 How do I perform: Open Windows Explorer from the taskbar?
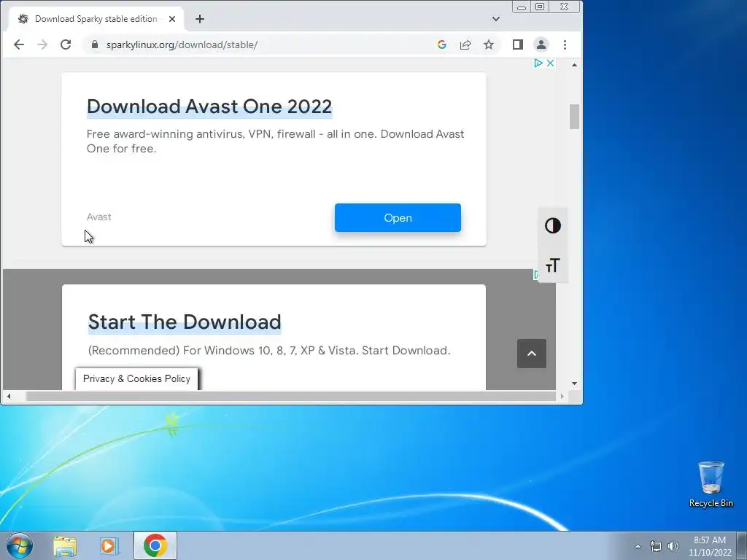click(x=65, y=545)
